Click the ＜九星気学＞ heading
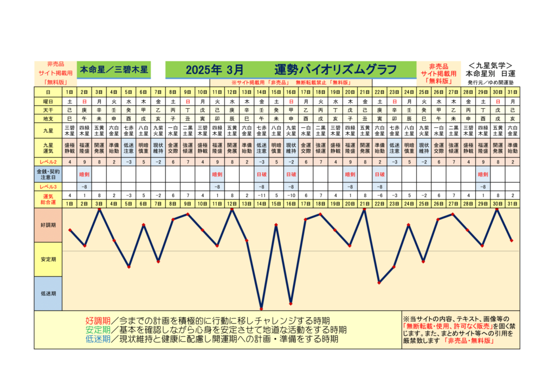555x392 pixels. point(490,66)
